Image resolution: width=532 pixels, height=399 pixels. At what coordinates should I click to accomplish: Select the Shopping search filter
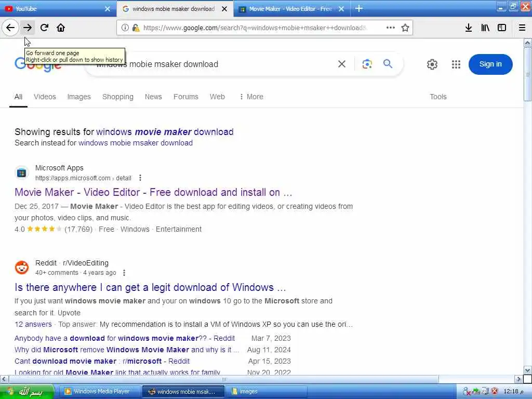coord(118,97)
